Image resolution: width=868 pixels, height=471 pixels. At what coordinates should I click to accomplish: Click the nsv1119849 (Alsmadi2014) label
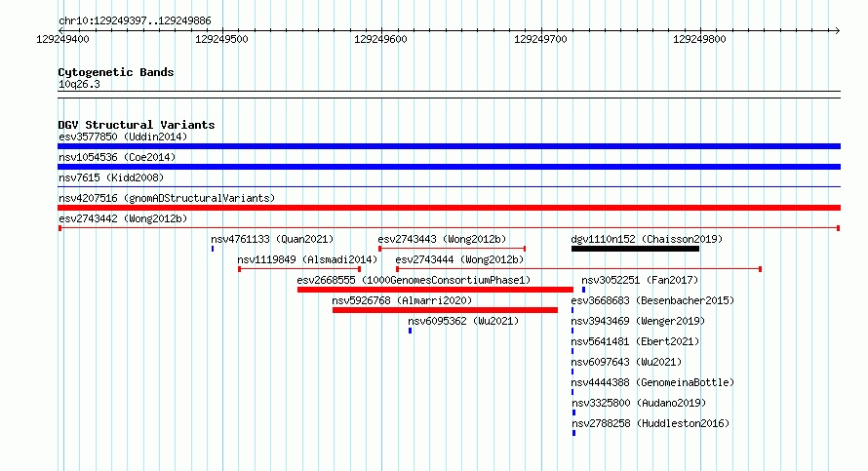(x=307, y=259)
